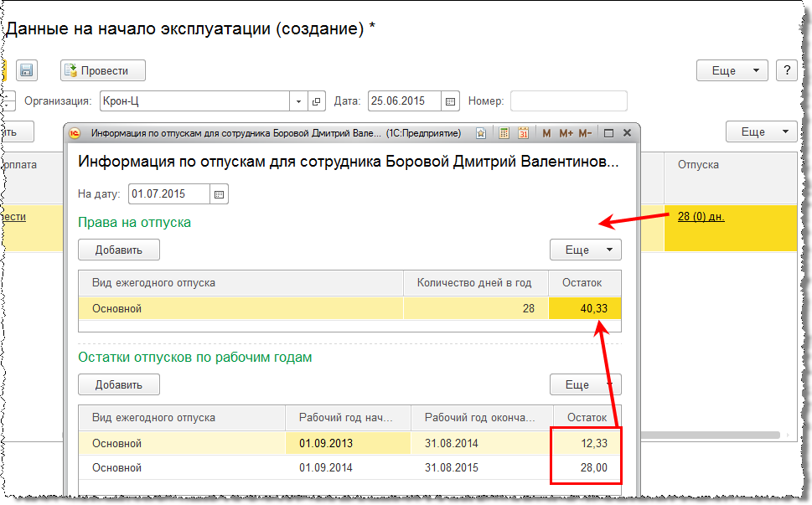Click the balance cell 12,33
Image resolution: width=812 pixels, height=505 pixels.
tap(587, 443)
